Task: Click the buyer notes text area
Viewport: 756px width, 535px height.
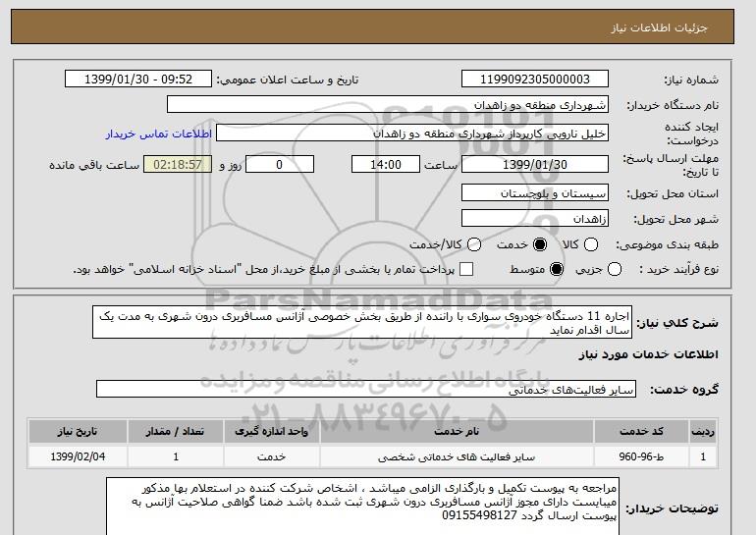Action: (362, 507)
